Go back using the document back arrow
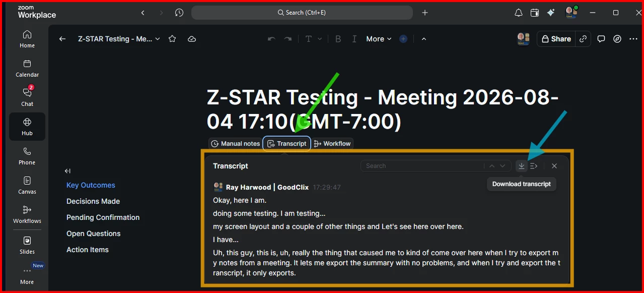 click(x=62, y=39)
